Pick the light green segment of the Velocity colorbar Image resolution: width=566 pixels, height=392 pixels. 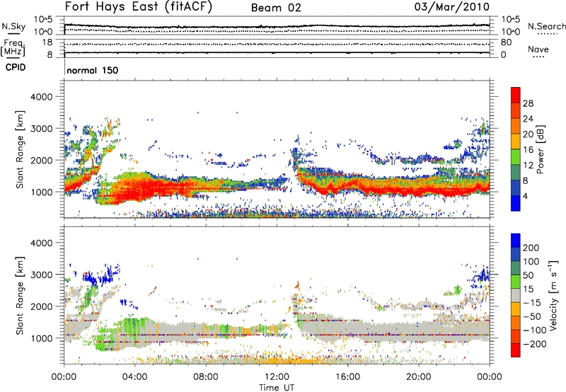[516, 282]
